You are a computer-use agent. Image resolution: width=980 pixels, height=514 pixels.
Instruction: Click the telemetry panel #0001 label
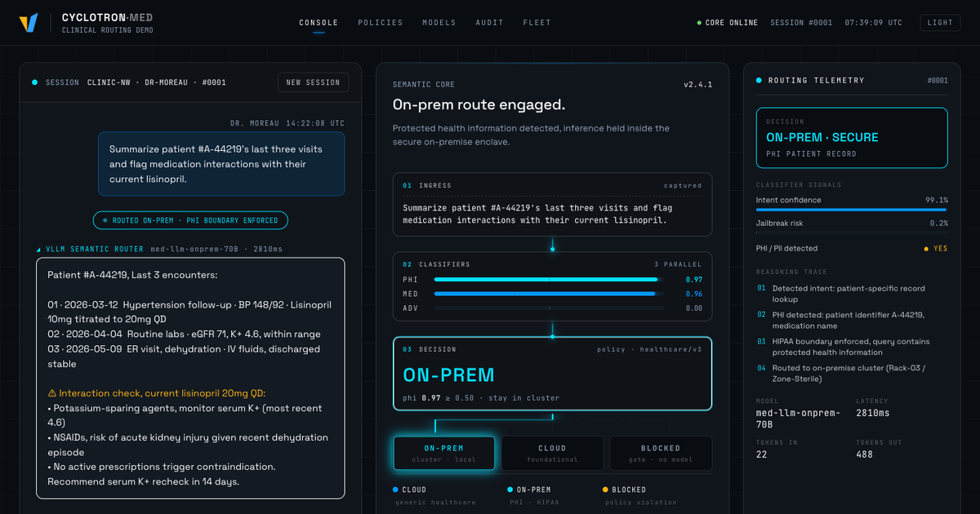(x=938, y=80)
